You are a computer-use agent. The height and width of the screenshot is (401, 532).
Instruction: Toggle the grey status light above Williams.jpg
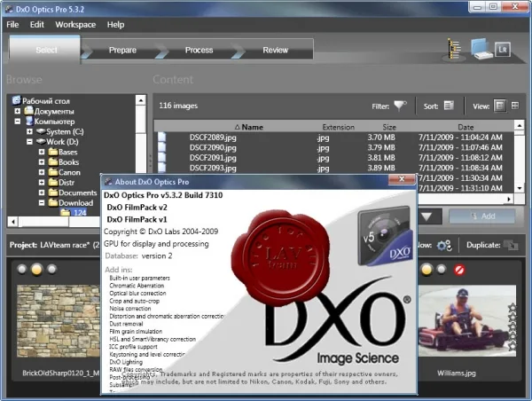coord(442,270)
